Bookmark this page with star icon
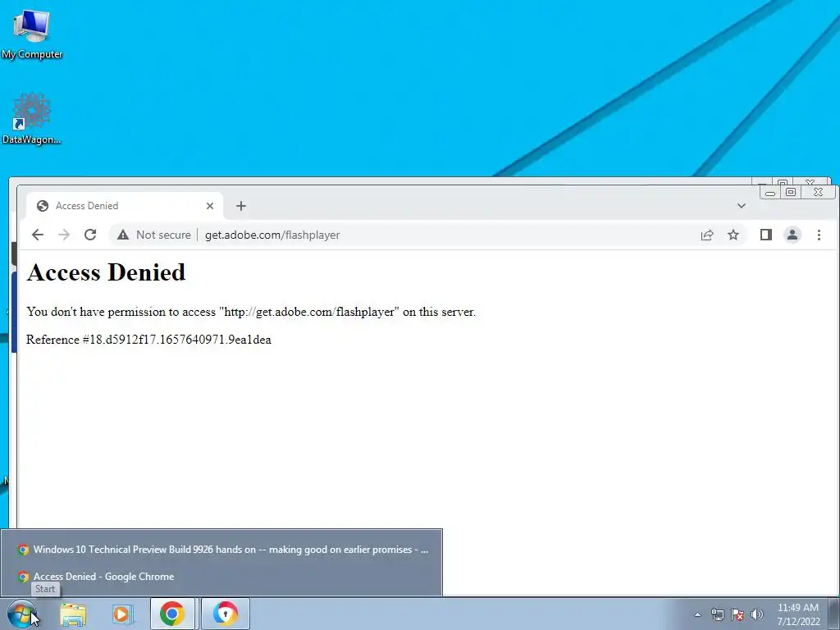Image resolution: width=840 pixels, height=630 pixels. (x=733, y=235)
